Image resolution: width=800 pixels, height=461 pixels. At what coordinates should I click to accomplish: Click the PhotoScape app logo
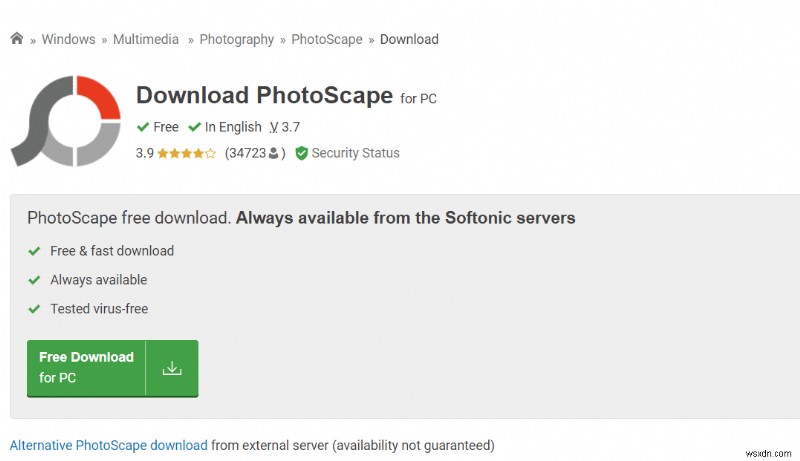click(x=66, y=120)
